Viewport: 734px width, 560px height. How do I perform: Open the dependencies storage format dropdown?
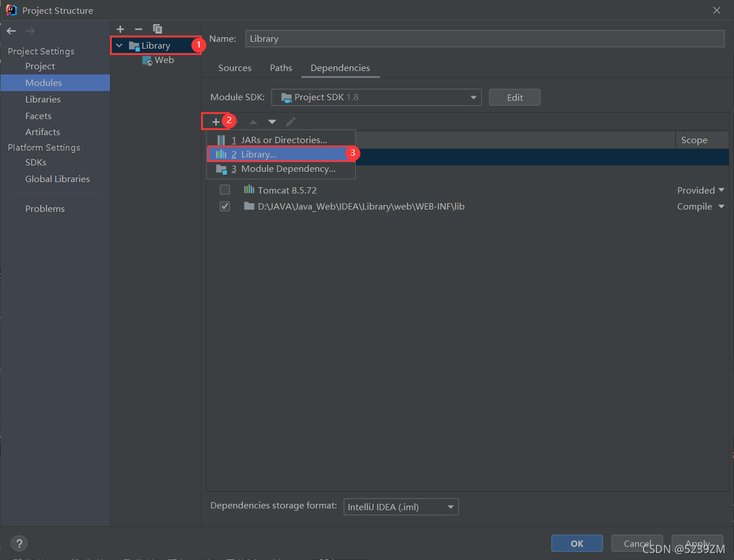click(x=401, y=507)
